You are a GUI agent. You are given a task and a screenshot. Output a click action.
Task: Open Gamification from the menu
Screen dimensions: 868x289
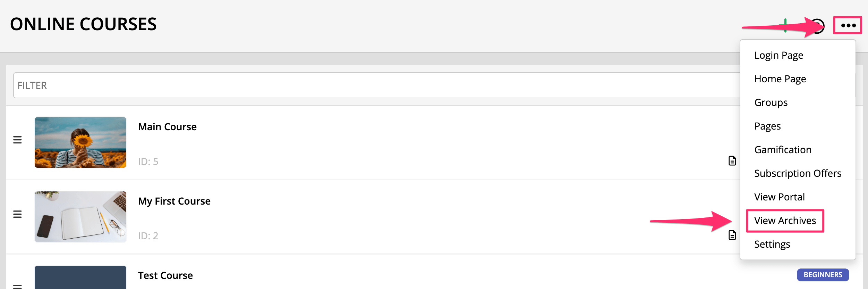783,150
